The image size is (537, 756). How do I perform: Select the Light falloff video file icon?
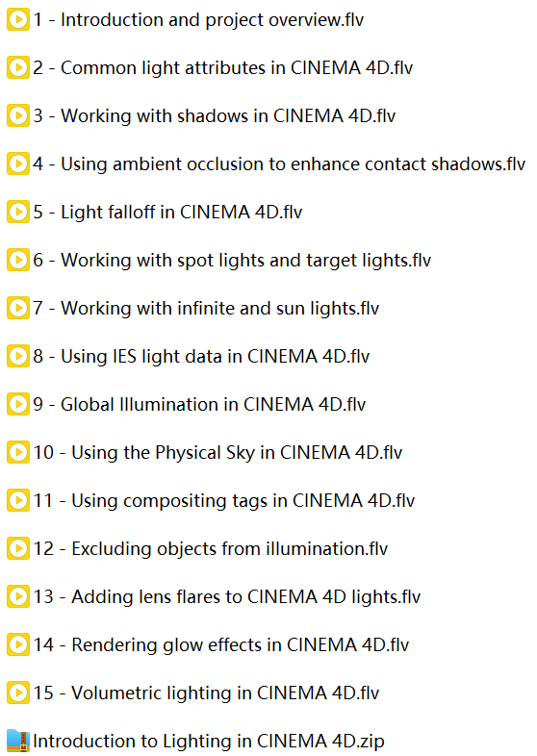pyautogui.click(x=18, y=213)
